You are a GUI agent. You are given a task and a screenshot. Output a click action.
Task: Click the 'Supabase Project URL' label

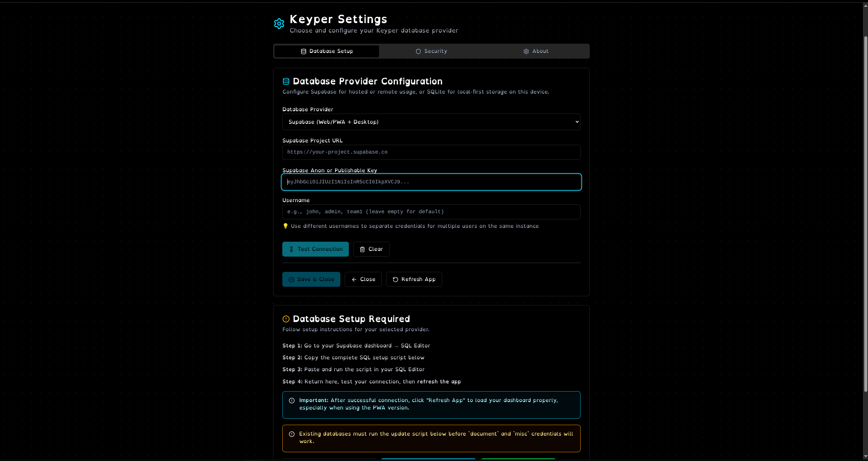(x=313, y=141)
